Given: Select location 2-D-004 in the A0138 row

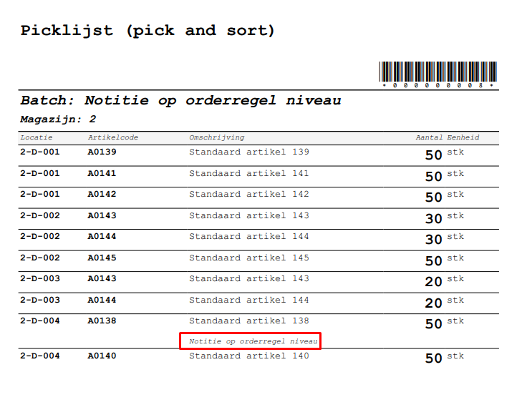Looking at the screenshot, I should (40, 321).
